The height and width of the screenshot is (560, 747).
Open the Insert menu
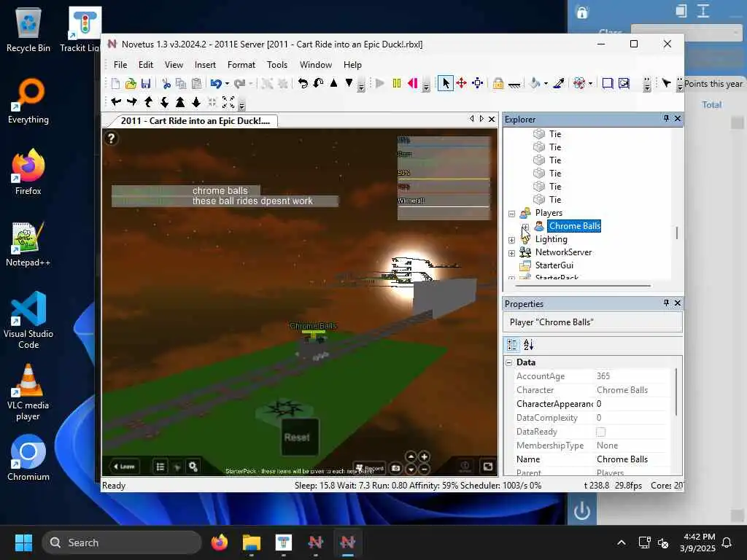click(x=205, y=65)
